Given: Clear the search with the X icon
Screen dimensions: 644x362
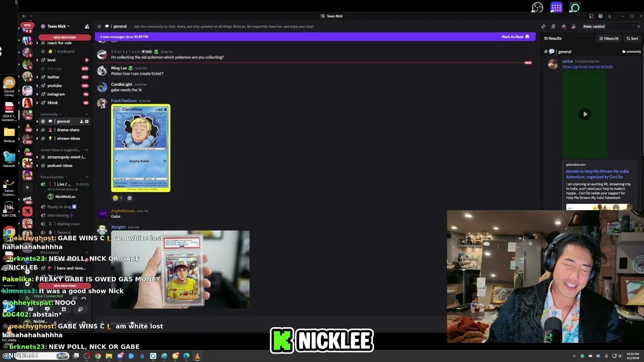Looking at the screenshot, I should [x=638, y=26].
